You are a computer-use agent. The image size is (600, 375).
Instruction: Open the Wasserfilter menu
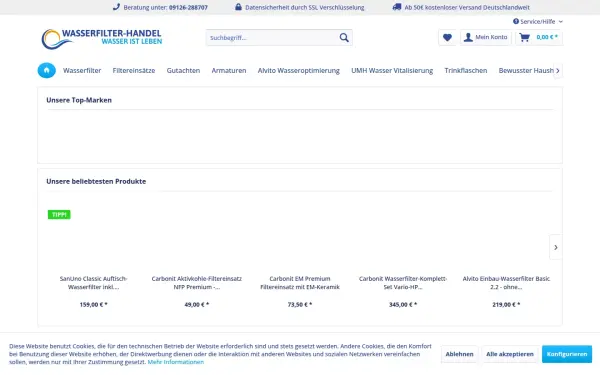(x=82, y=70)
